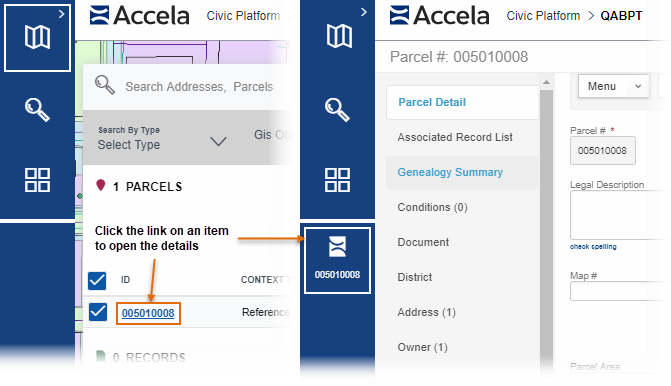Select the search magnifier in right panel sidebar
Viewport: 671px width, 386px height.
(x=337, y=110)
